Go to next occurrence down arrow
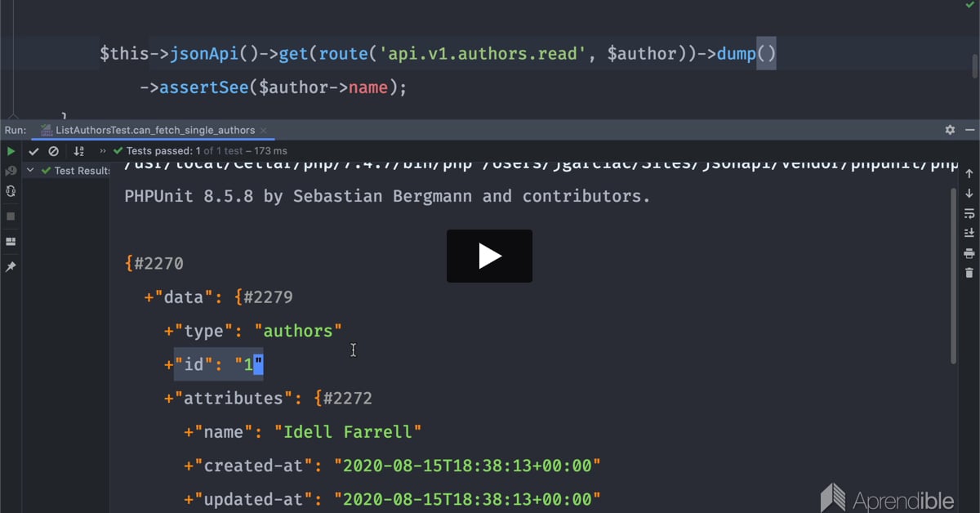The height and width of the screenshot is (513, 980). click(x=969, y=194)
